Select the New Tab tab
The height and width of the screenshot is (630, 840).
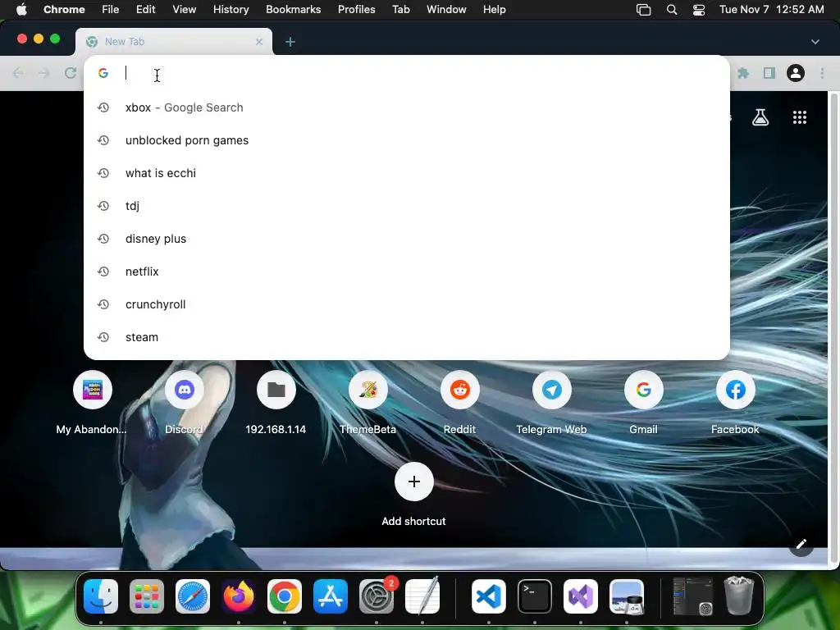click(x=174, y=42)
